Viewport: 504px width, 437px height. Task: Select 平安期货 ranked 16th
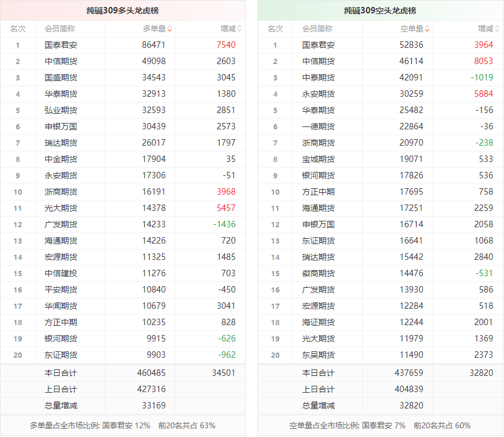61,290
